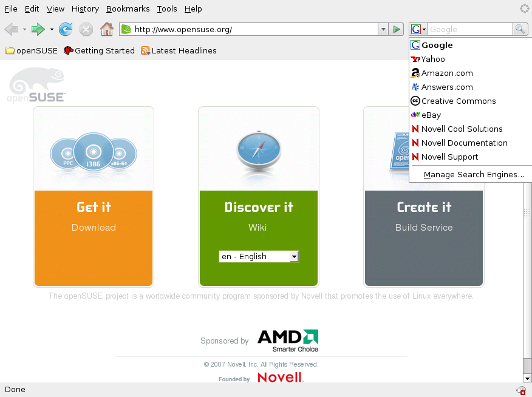
Task: Open the Edit menu
Action: point(32,9)
